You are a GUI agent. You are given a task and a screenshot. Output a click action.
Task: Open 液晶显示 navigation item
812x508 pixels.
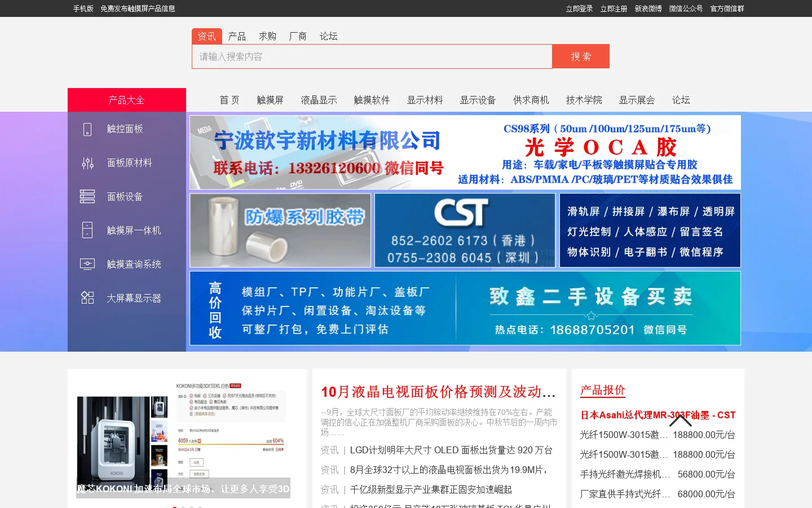point(319,100)
